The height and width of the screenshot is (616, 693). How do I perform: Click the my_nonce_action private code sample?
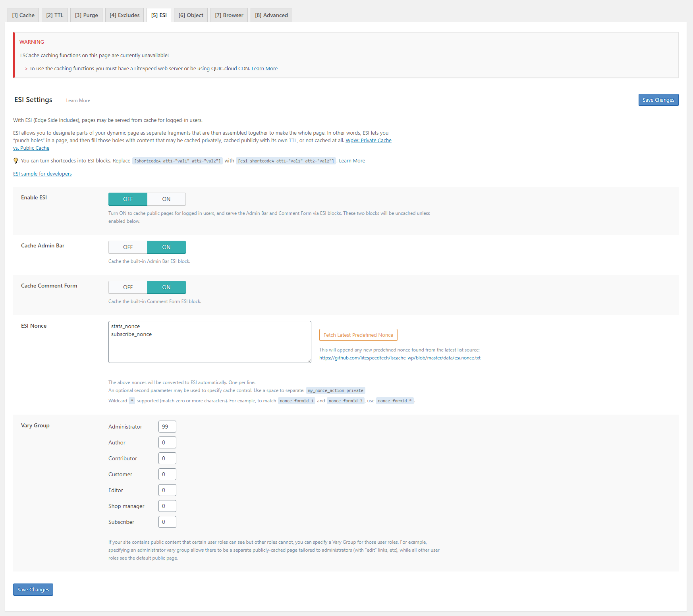tap(336, 390)
